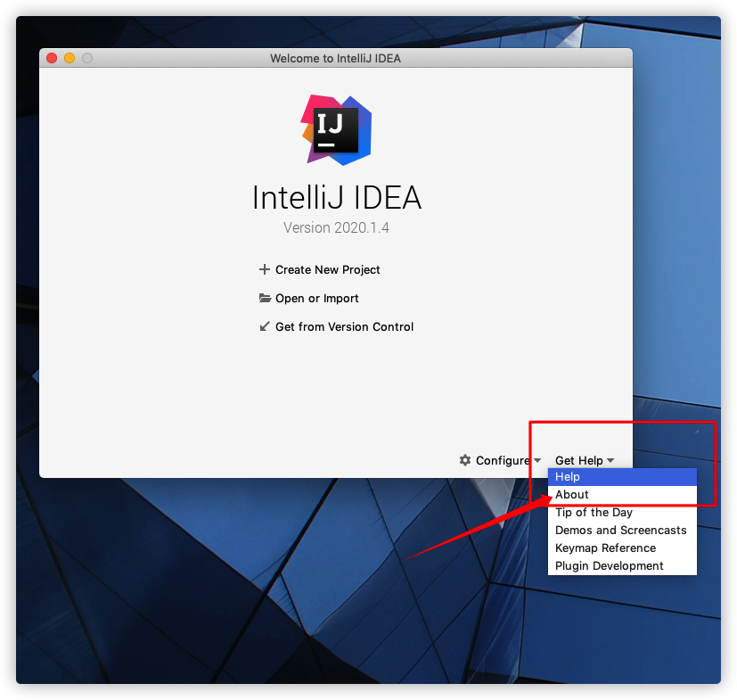Click the arrow icon beside Get from Version Control

(x=265, y=326)
